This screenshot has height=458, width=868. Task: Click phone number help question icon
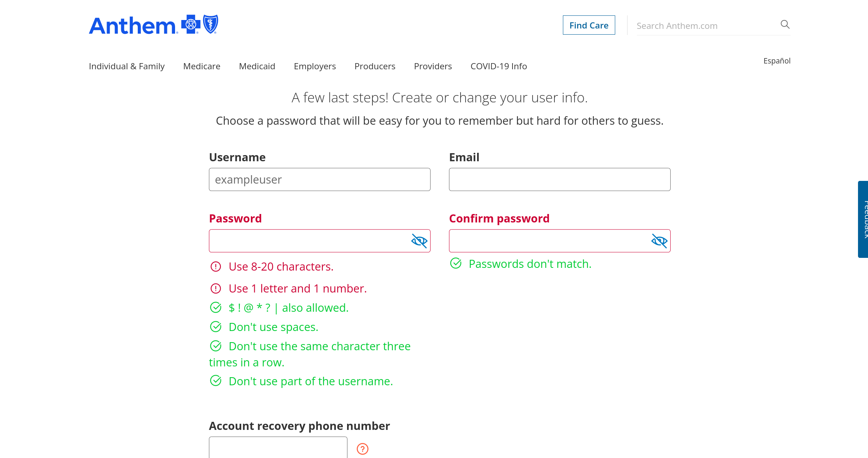point(362,449)
